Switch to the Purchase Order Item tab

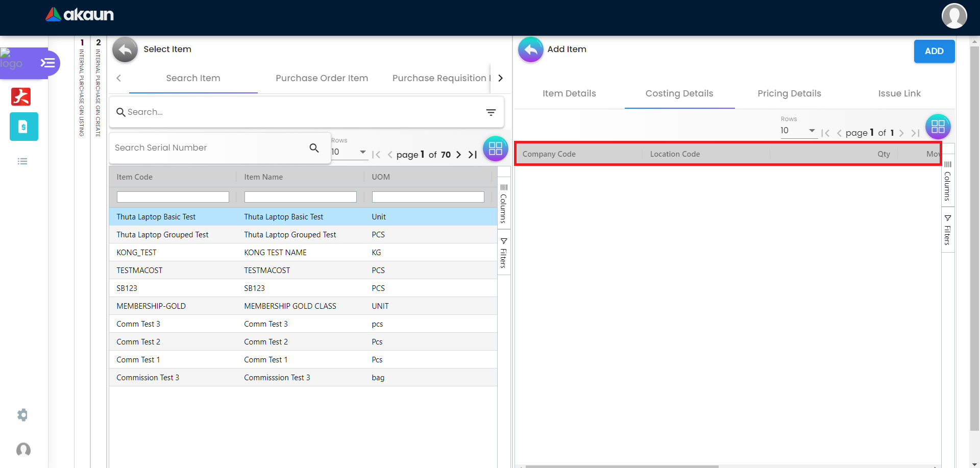click(x=322, y=78)
